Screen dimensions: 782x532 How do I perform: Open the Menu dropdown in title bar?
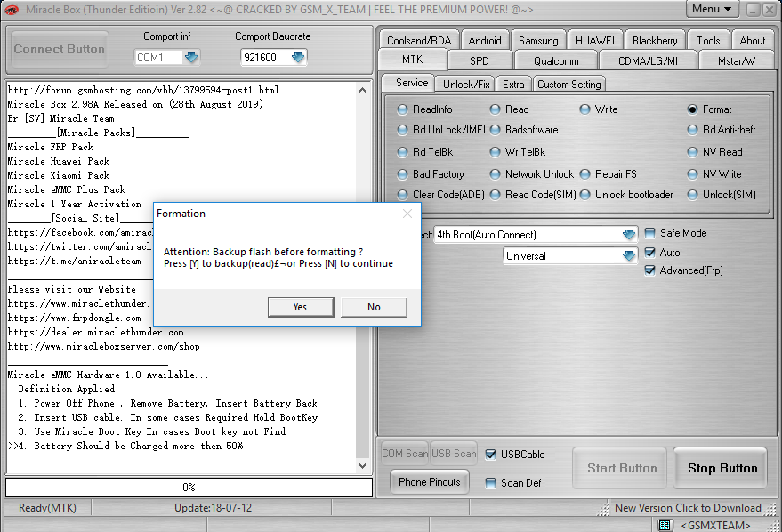point(712,9)
